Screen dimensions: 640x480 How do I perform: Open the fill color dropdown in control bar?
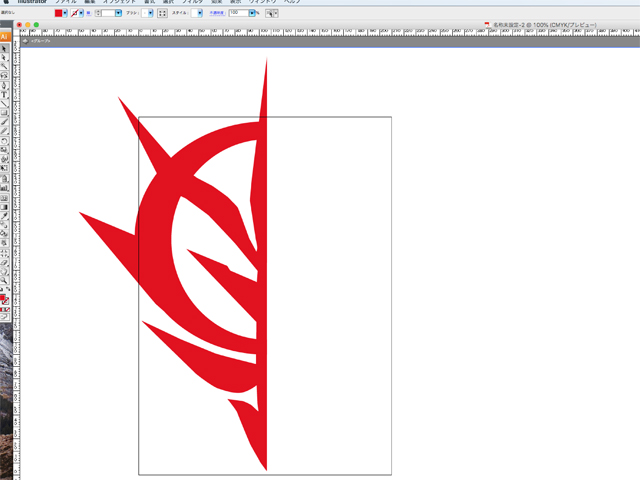(x=65, y=13)
